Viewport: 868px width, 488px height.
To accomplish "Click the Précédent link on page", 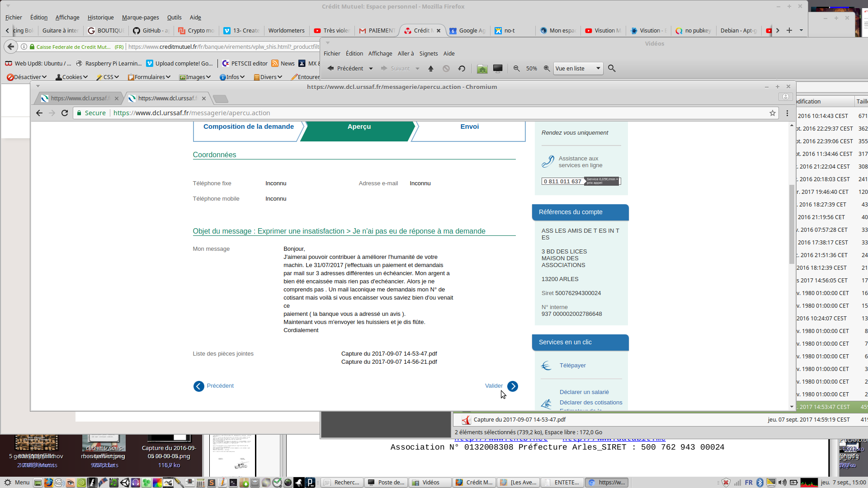I will (x=220, y=386).
